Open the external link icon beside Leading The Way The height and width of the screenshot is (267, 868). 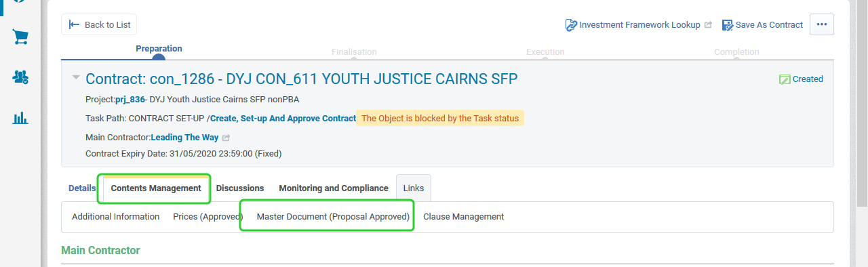226,138
